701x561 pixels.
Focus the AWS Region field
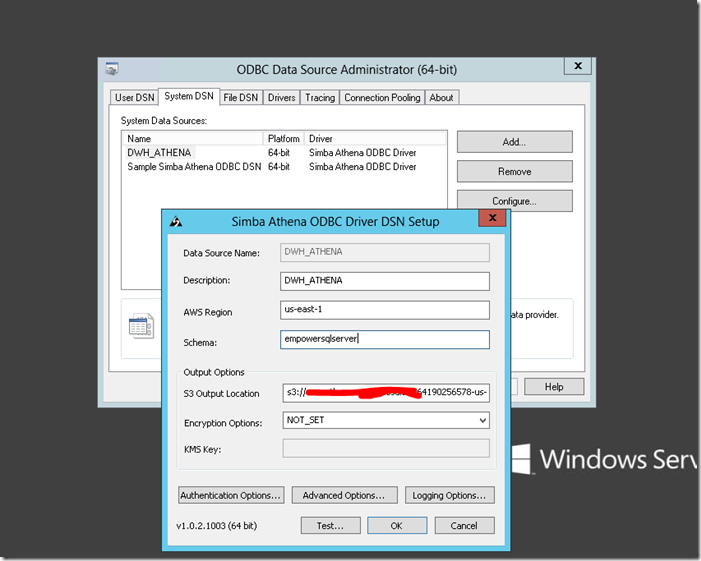[384, 310]
